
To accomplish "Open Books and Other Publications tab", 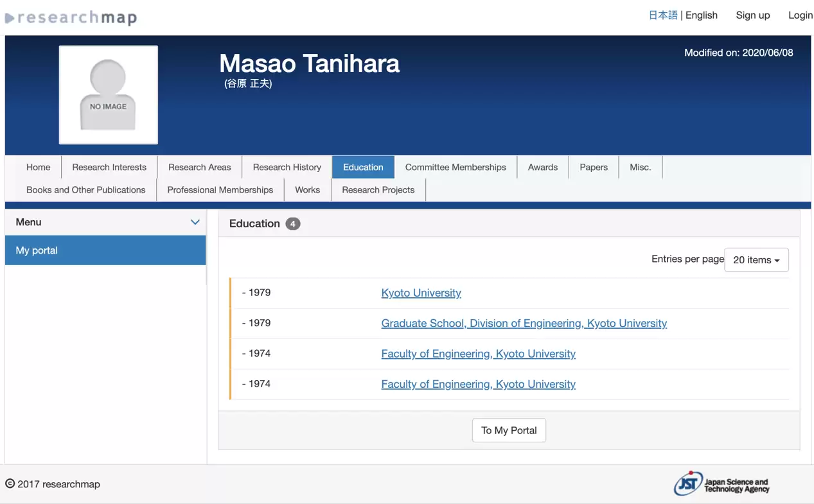I will [x=85, y=190].
